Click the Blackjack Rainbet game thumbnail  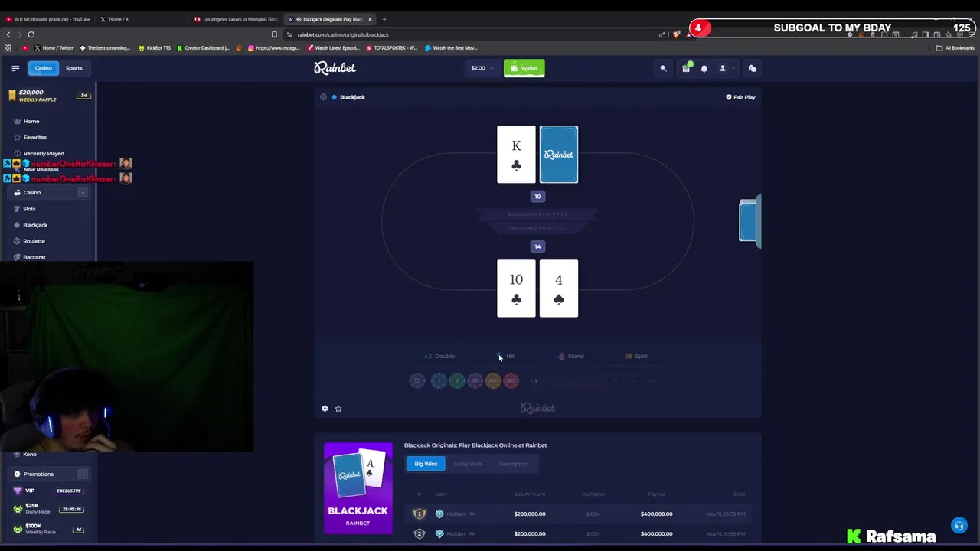pos(358,487)
